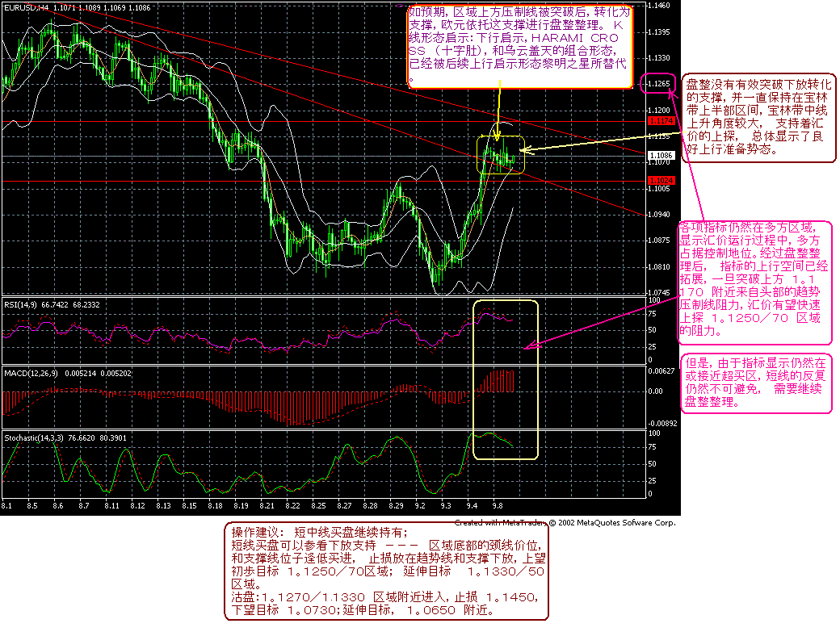Viewport: 840px width, 636px height.
Task: Click the 9.2 date label
Action: [420, 505]
